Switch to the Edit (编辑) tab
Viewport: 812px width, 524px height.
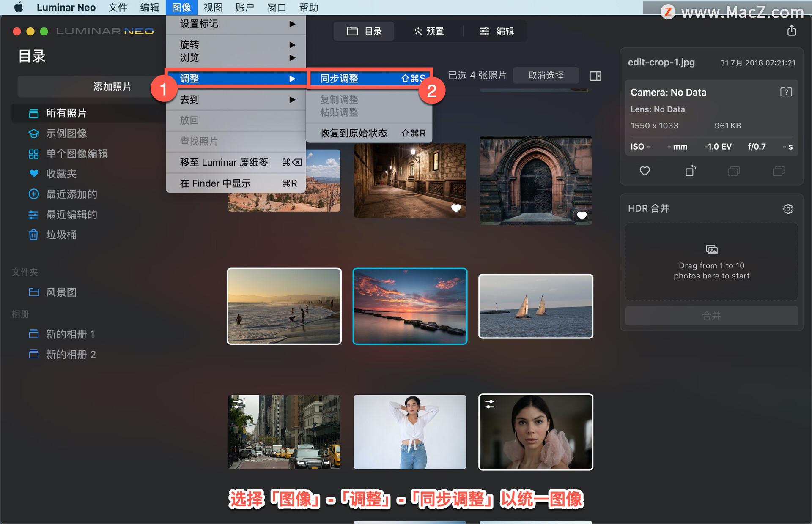click(497, 31)
